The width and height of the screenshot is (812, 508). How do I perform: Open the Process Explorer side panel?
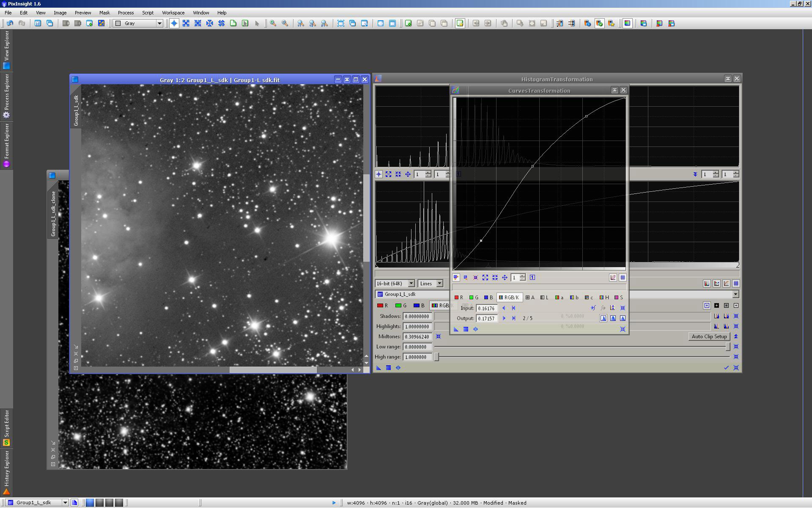6,96
